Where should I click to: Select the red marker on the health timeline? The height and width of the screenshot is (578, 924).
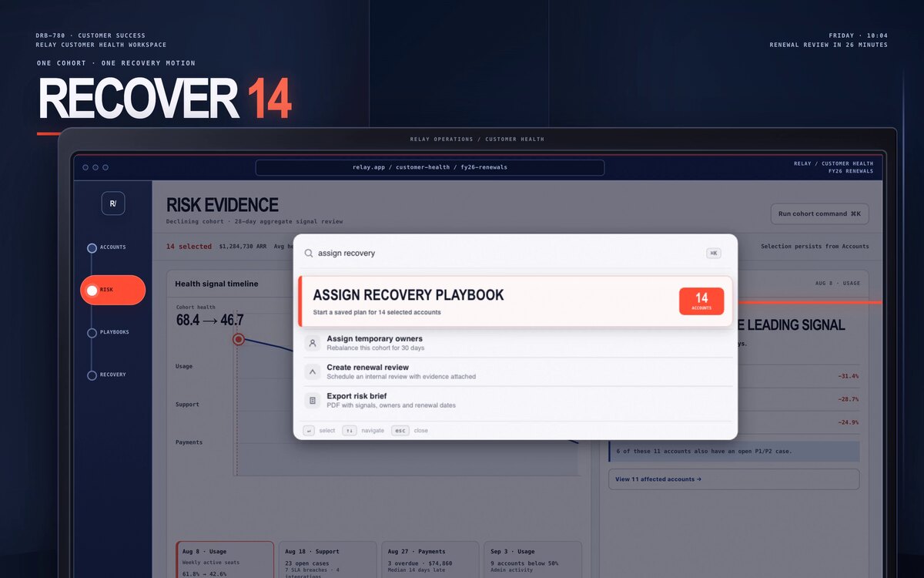click(x=239, y=339)
